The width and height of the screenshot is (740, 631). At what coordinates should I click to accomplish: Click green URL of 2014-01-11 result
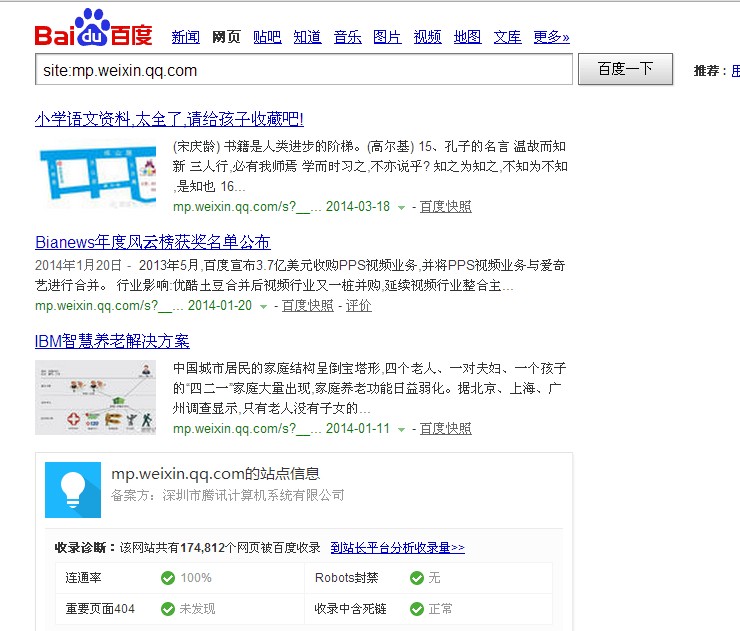[x=247, y=429]
